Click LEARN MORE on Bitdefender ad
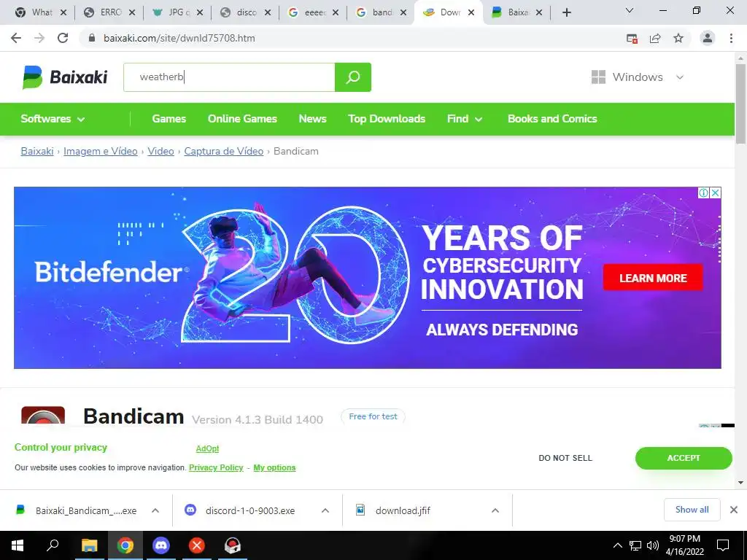The height and width of the screenshot is (560, 747). coord(653,278)
